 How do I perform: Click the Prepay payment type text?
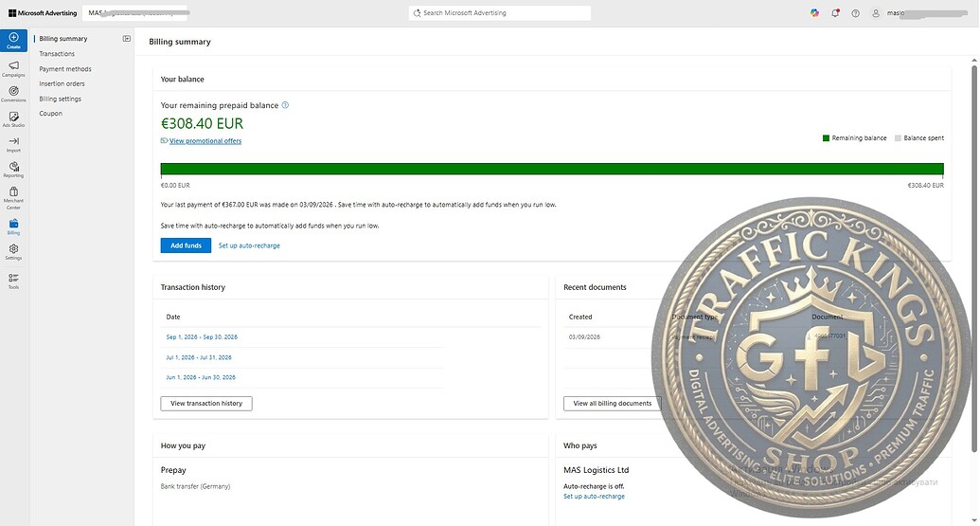coord(173,470)
